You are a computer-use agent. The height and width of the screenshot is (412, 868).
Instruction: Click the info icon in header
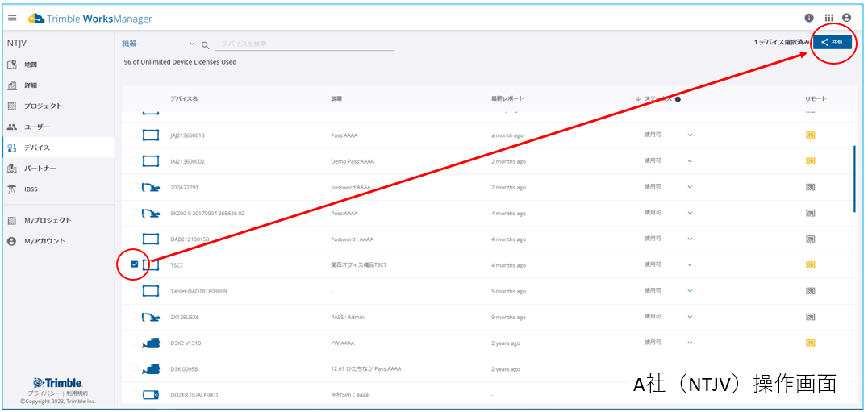pyautogui.click(x=809, y=18)
